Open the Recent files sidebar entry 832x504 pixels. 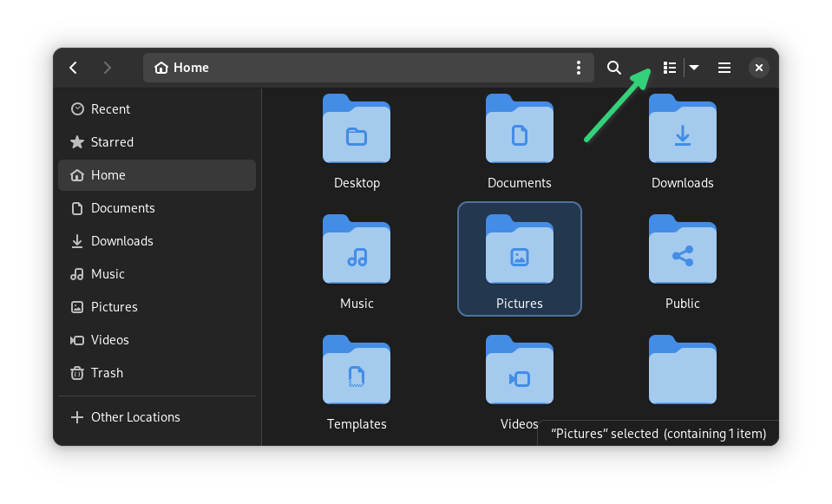click(110, 108)
